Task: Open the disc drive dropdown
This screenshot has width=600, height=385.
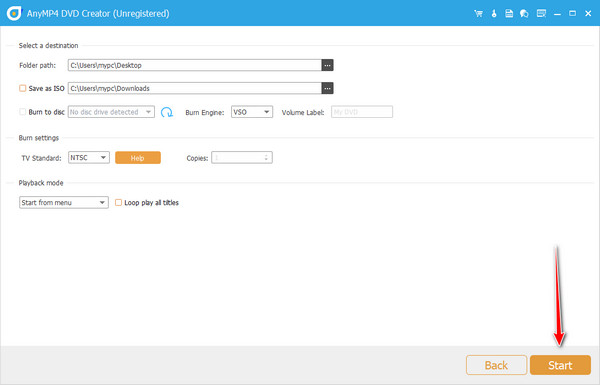Action: (x=111, y=112)
